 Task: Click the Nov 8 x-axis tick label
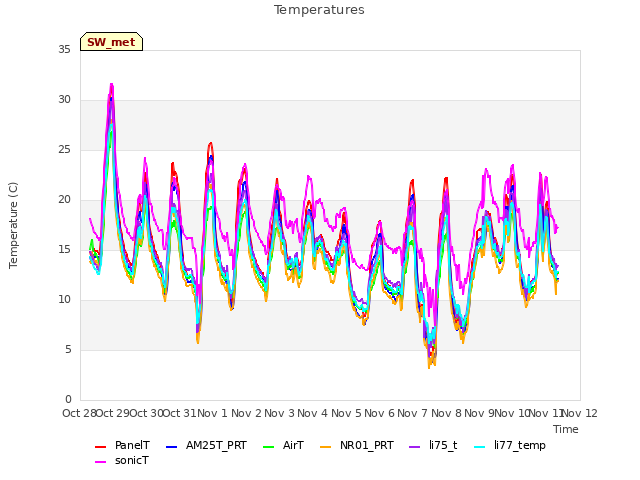click(x=446, y=413)
